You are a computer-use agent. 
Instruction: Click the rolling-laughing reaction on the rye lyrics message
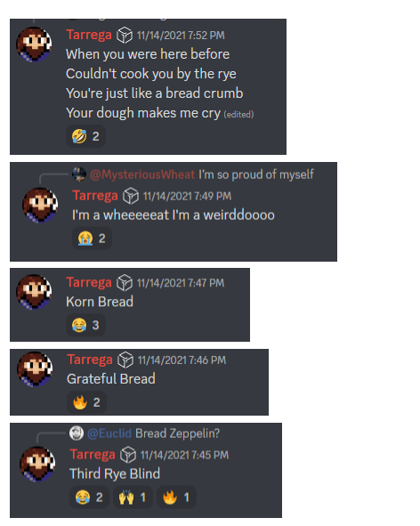pos(86,136)
